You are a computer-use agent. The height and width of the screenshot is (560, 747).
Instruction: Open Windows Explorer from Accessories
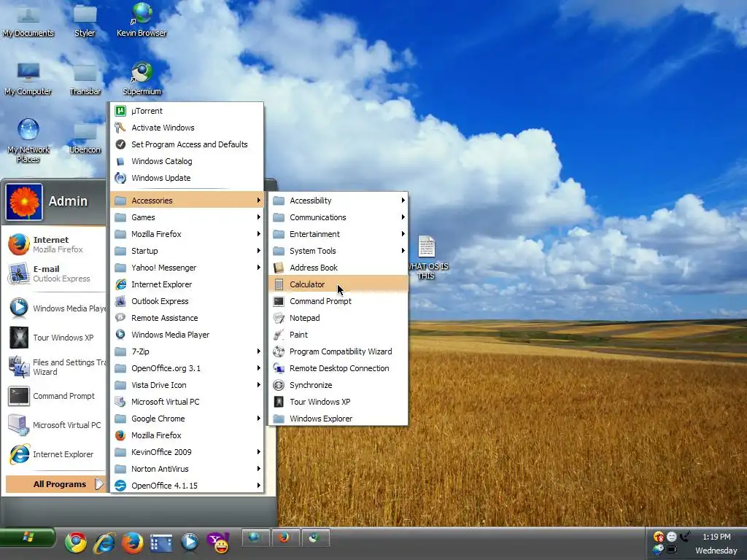point(338,419)
